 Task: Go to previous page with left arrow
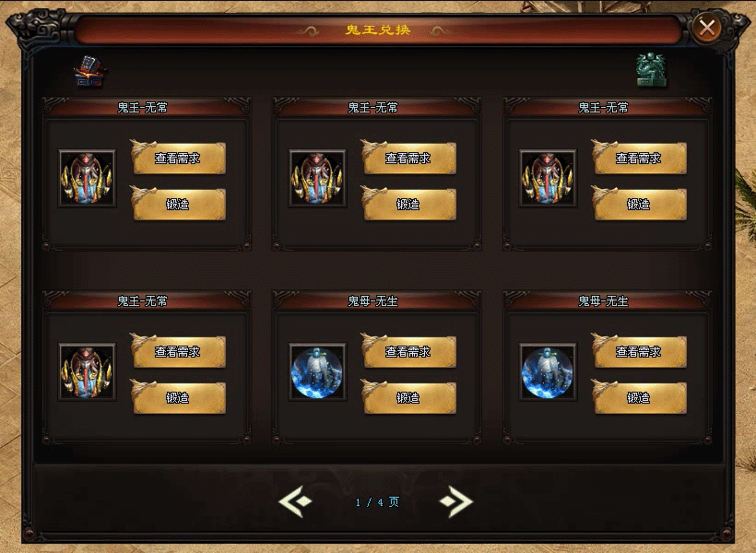(296, 502)
